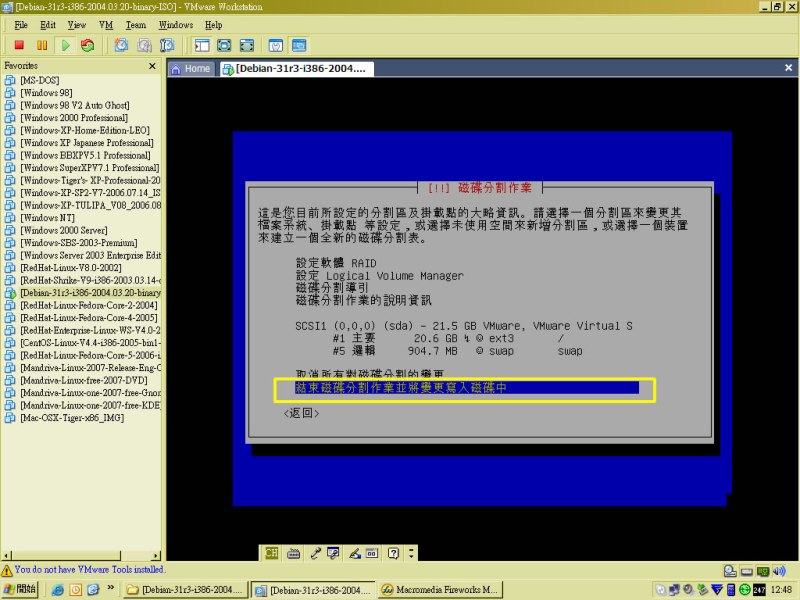Click the network adapter device status icon
Screen dimensions: 800x600
tap(763, 571)
